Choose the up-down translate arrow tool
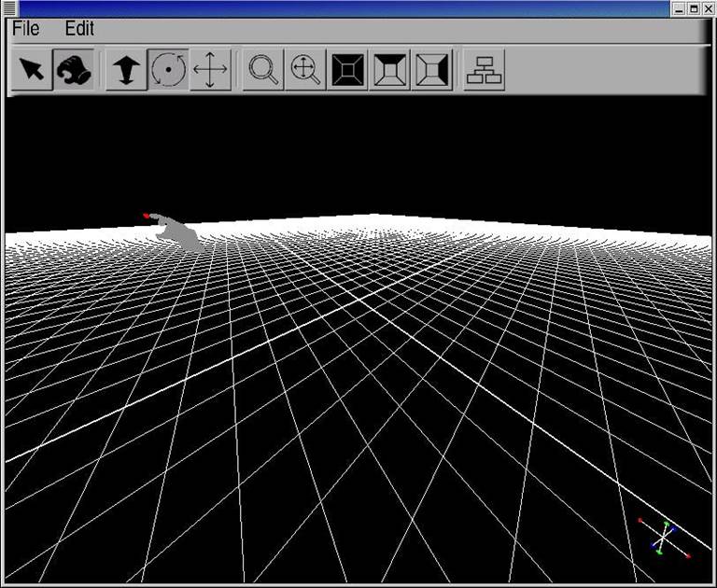 (x=126, y=69)
